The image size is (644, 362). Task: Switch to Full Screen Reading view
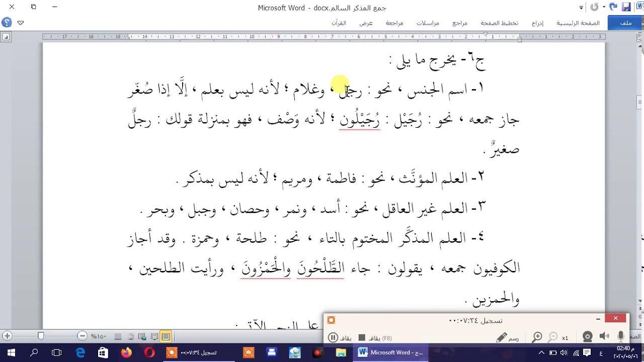pyautogui.click(x=154, y=337)
